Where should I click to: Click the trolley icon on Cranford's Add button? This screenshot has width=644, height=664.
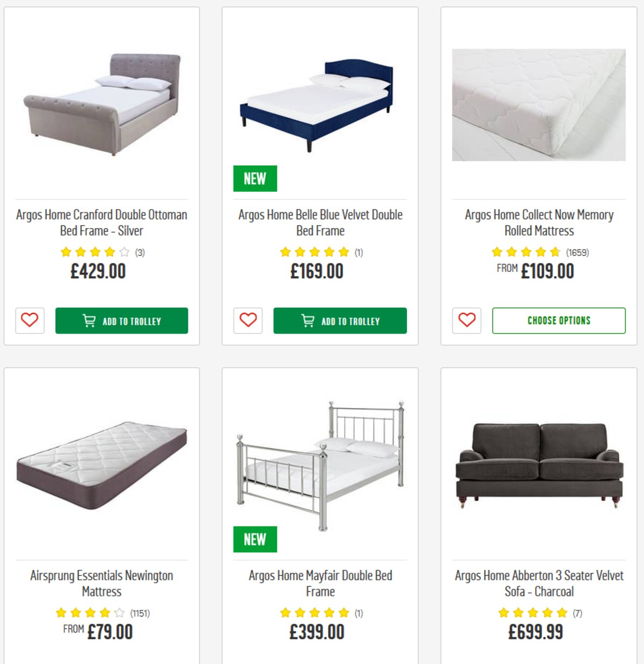90,320
